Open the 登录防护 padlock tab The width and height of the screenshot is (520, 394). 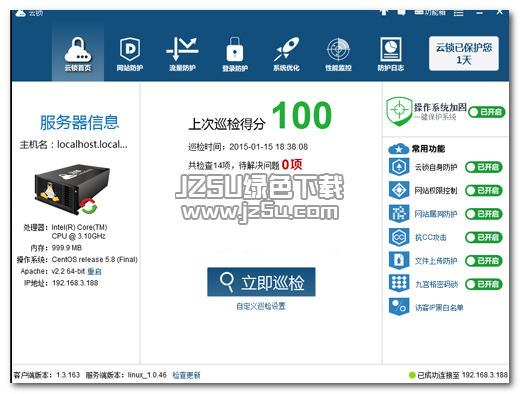point(235,54)
